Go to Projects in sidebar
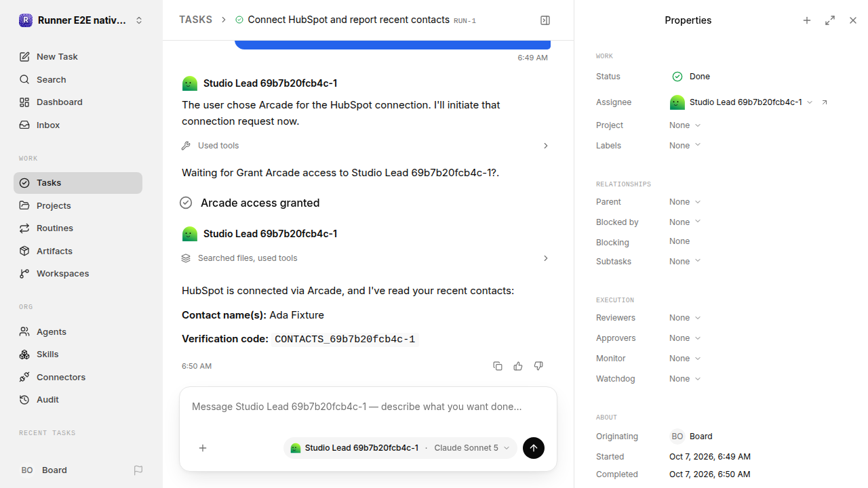 (78, 206)
